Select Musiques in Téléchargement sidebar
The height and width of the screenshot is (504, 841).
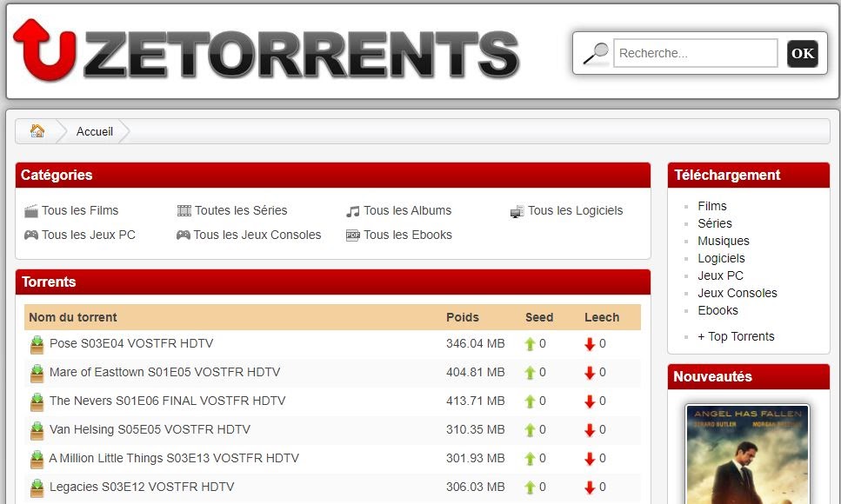tap(724, 242)
